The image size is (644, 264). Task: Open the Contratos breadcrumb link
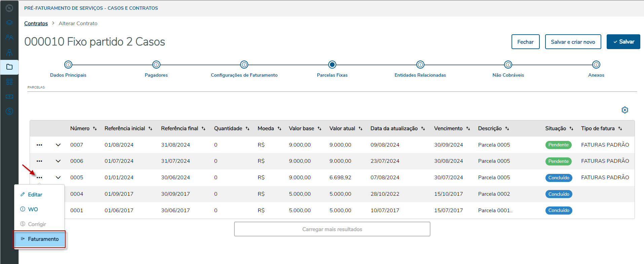click(36, 23)
